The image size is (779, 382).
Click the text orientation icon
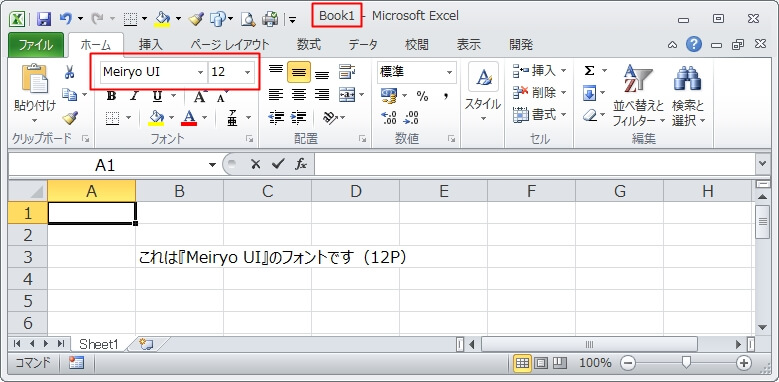coord(329,117)
